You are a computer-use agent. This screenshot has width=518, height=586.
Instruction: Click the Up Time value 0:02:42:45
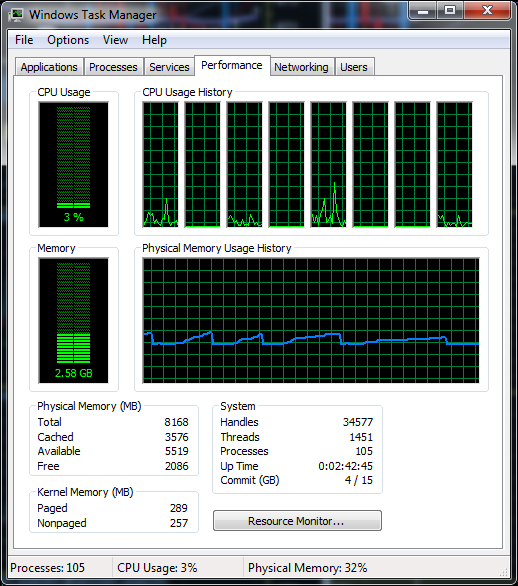click(x=345, y=466)
